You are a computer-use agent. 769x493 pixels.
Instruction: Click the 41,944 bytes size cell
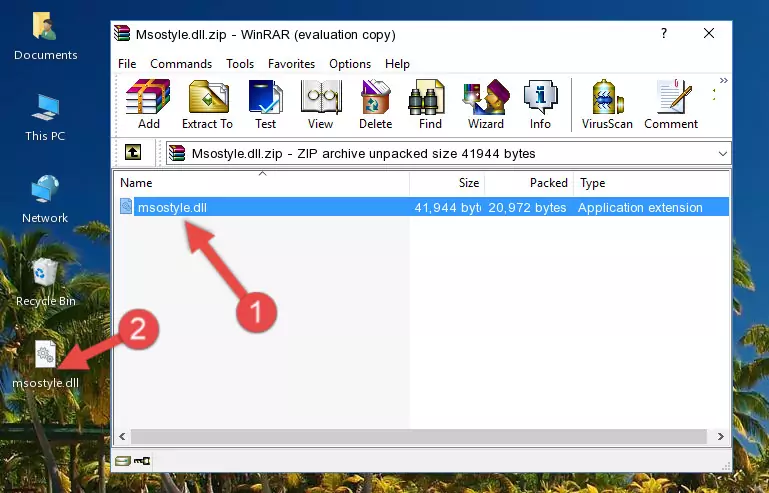pos(447,208)
